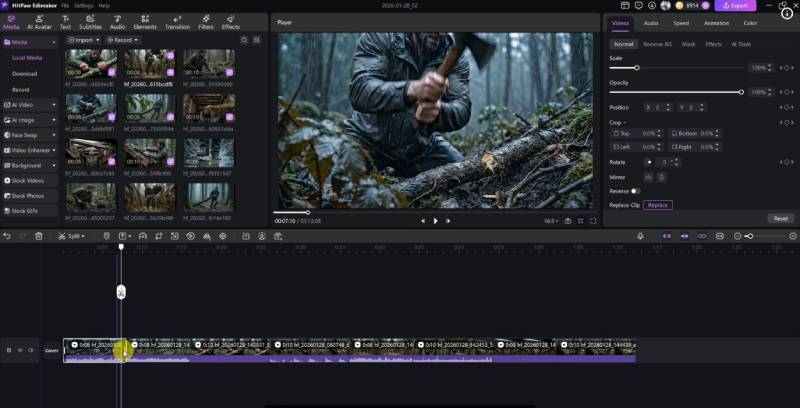The width and height of the screenshot is (800, 408).
Task: Toggle track visibility eye icon
Action: [x=20, y=350]
